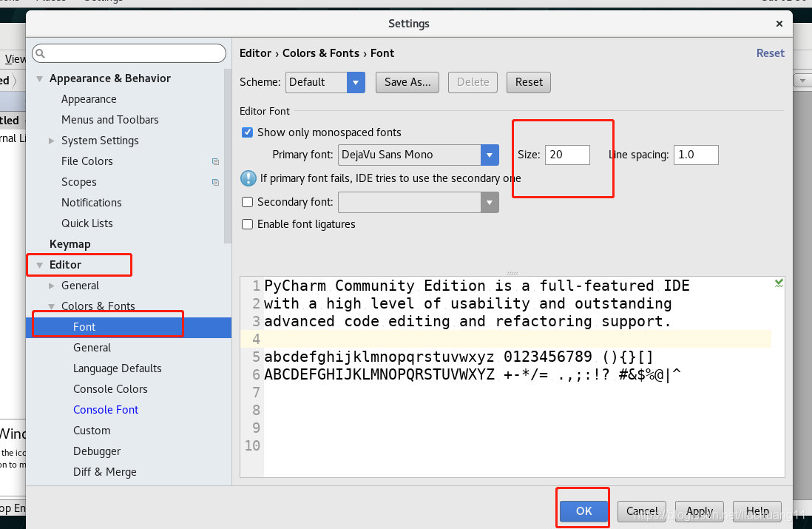Screen dimensions: 812x529
Task: Open the Keymap settings
Action: point(70,244)
